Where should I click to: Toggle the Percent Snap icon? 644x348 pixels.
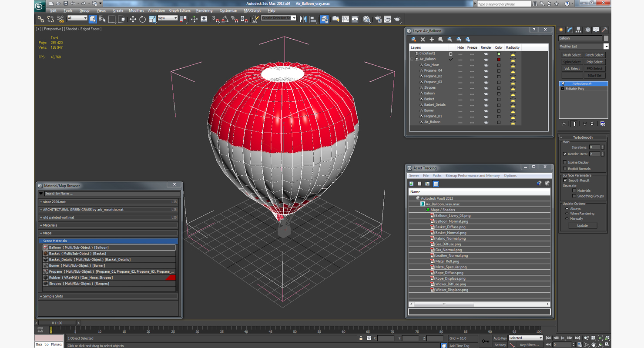pyautogui.click(x=235, y=19)
